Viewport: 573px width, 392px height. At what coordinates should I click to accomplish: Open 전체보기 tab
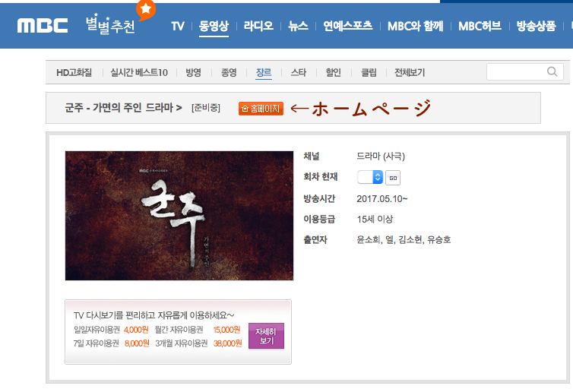(410, 72)
